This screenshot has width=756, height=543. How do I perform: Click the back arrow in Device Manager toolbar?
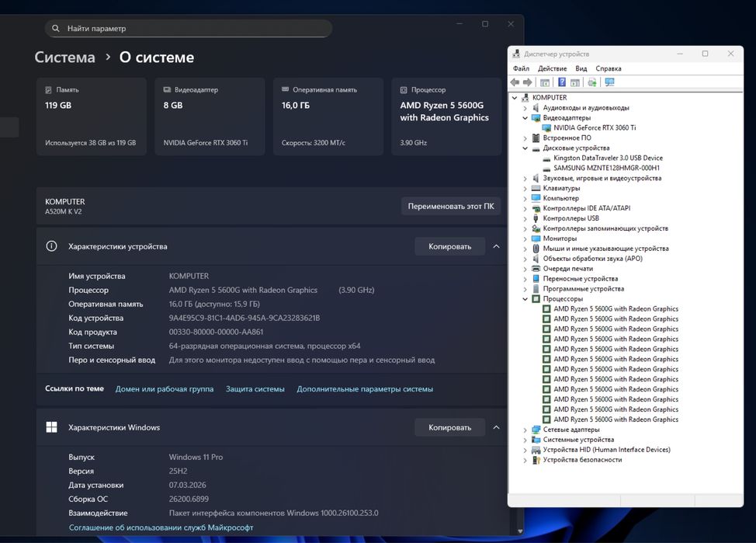515,82
